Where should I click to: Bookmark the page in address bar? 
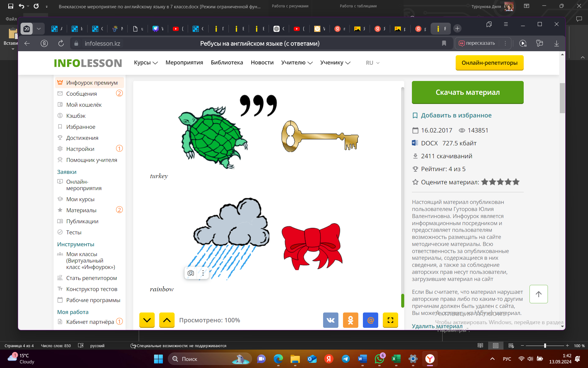click(444, 44)
